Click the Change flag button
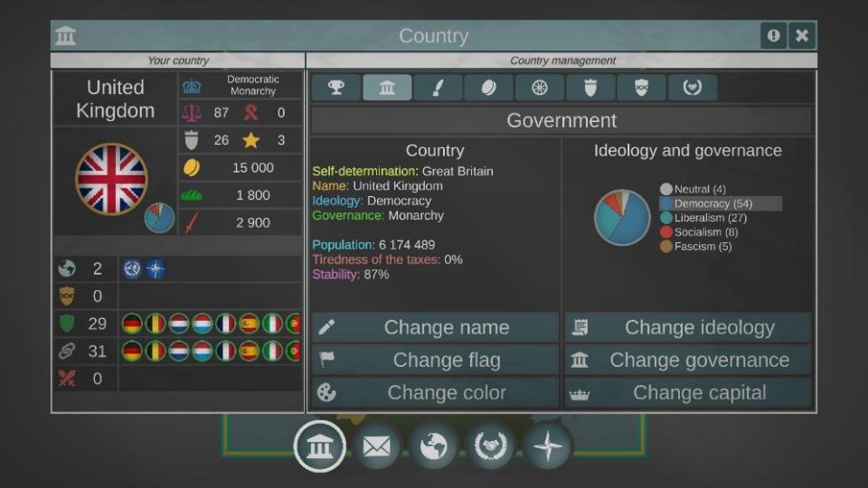The image size is (868, 488). coord(435,360)
